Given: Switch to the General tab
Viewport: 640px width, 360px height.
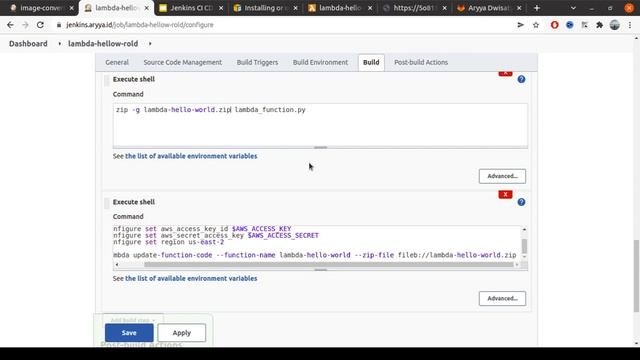Looking at the screenshot, I should coord(117,62).
